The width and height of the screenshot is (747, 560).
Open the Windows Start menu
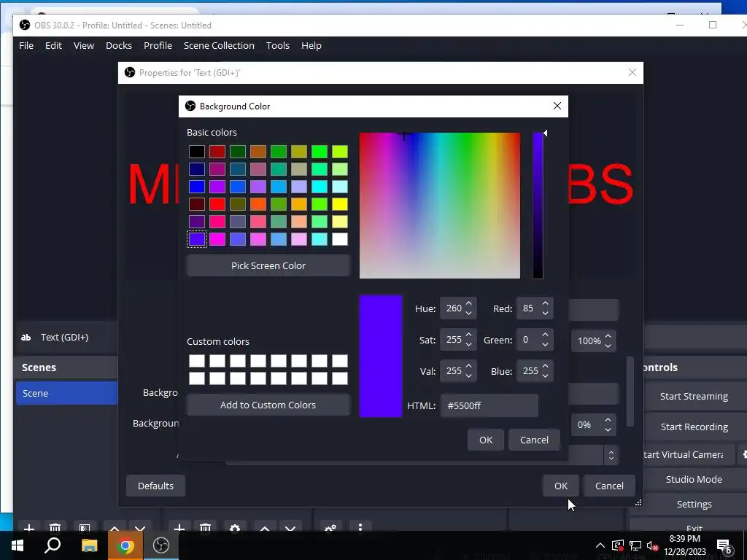click(18, 545)
